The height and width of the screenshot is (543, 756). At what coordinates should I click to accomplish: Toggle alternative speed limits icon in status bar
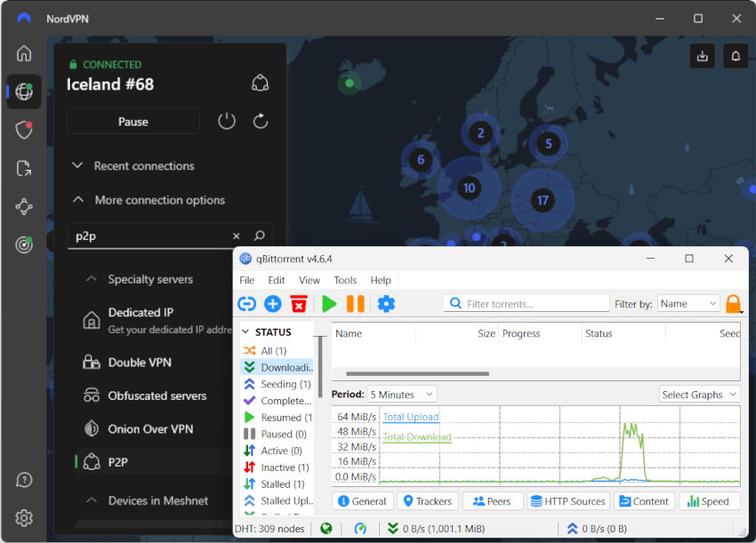tap(360, 529)
